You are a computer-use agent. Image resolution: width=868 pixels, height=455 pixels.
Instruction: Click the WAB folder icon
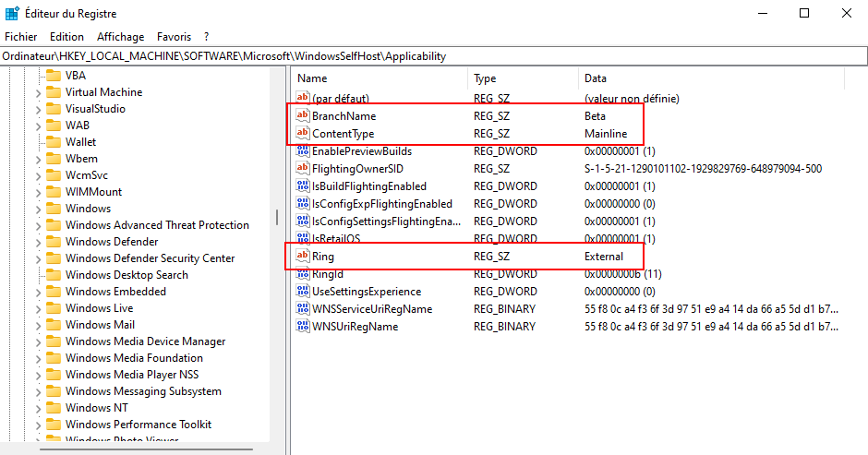click(x=54, y=126)
